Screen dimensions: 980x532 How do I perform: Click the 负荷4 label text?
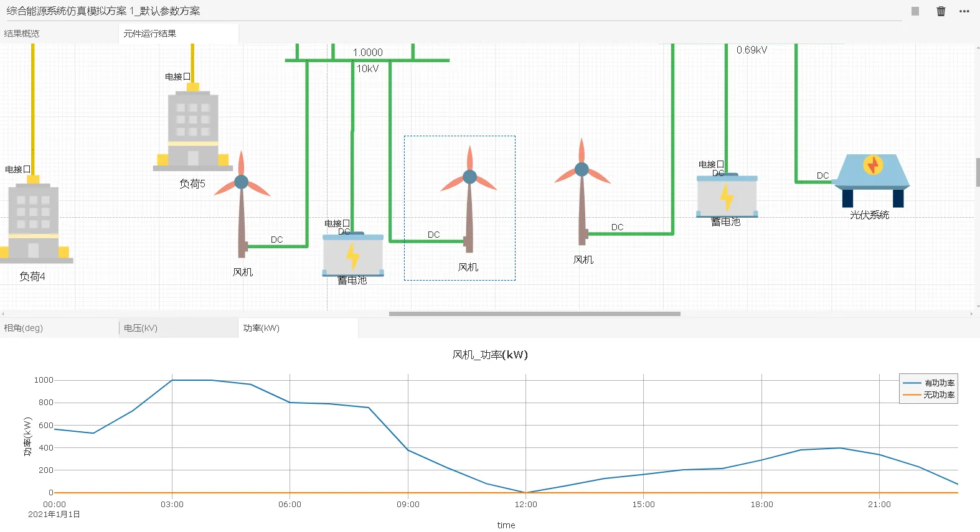click(x=32, y=276)
